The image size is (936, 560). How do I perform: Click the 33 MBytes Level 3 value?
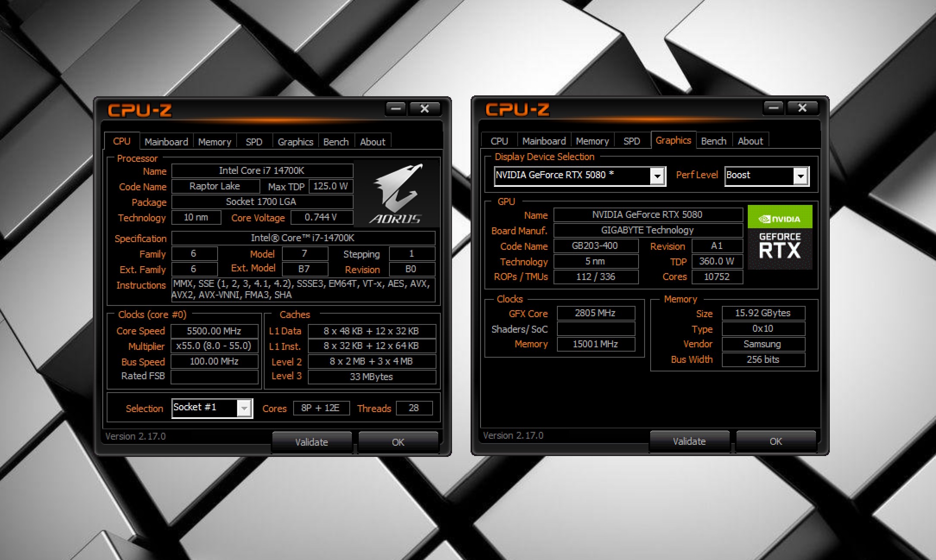click(372, 377)
